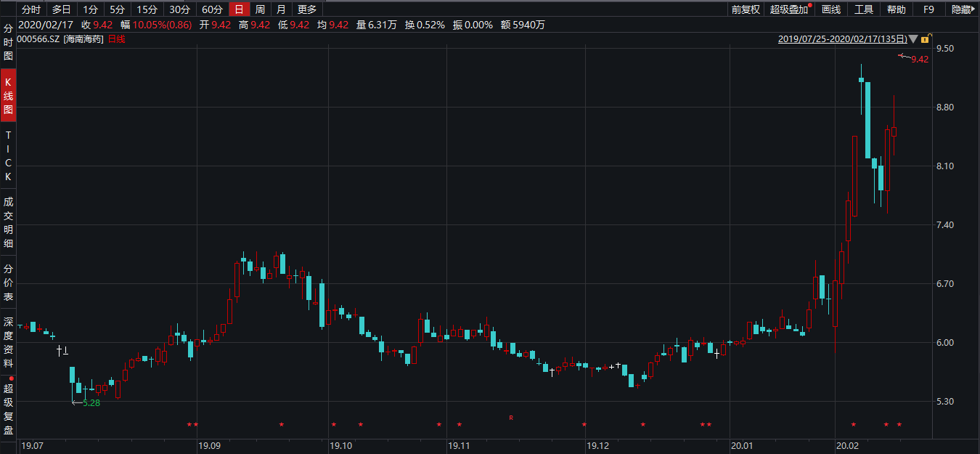Click the 9.50 price axis label
Viewport: 980px width, 454px height.
[946, 49]
